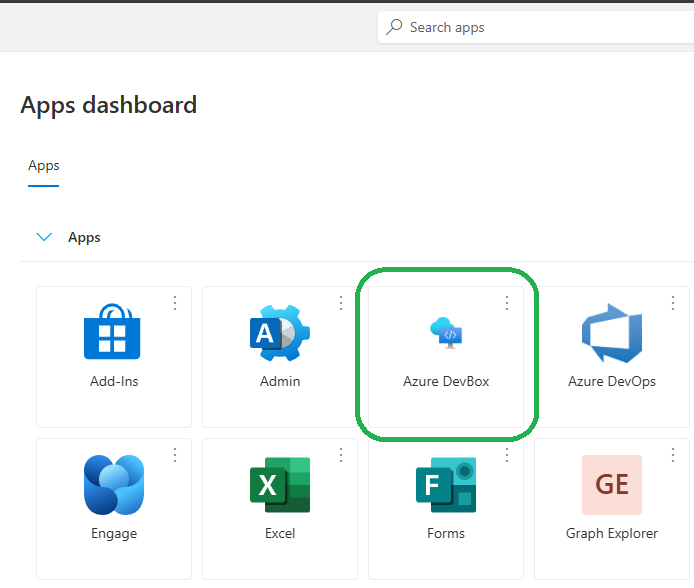This screenshot has width=694, height=588.
Task: Launch the Excel app icon
Action: tap(280, 485)
